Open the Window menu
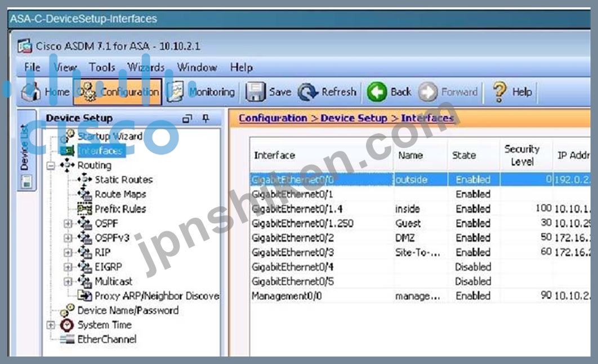This screenshot has height=364, width=598. [197, 68]
